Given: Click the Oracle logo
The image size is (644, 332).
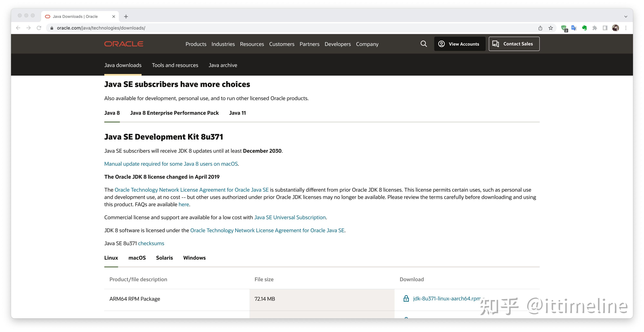Looking at the screenshot, I should pos(124,44).
